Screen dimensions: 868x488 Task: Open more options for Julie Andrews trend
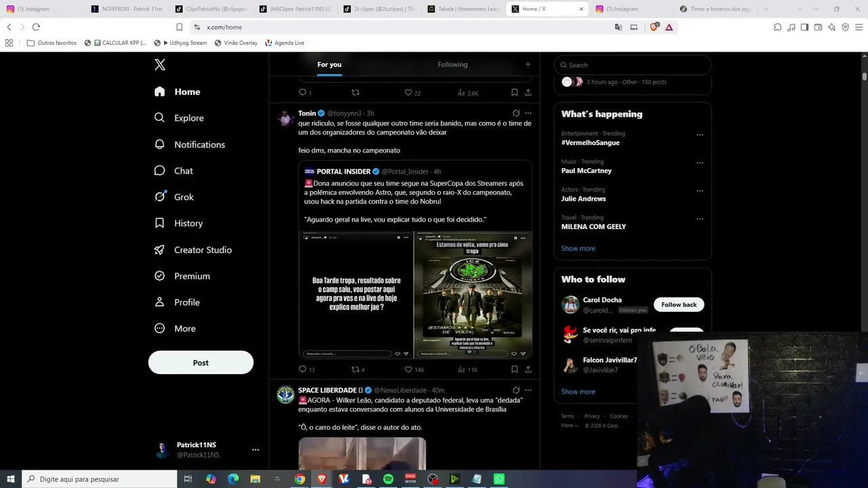700,190
